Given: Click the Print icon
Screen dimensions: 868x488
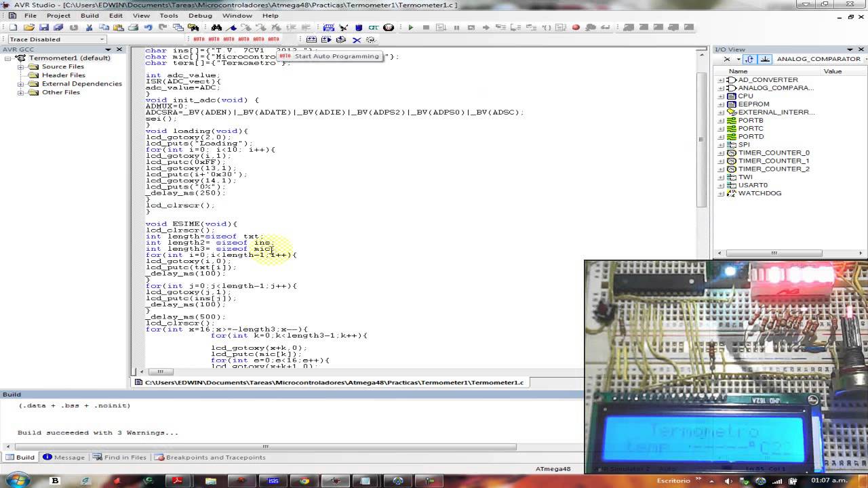Looking at the screenshot, I should pyautogui.click(x=133, y=28).
